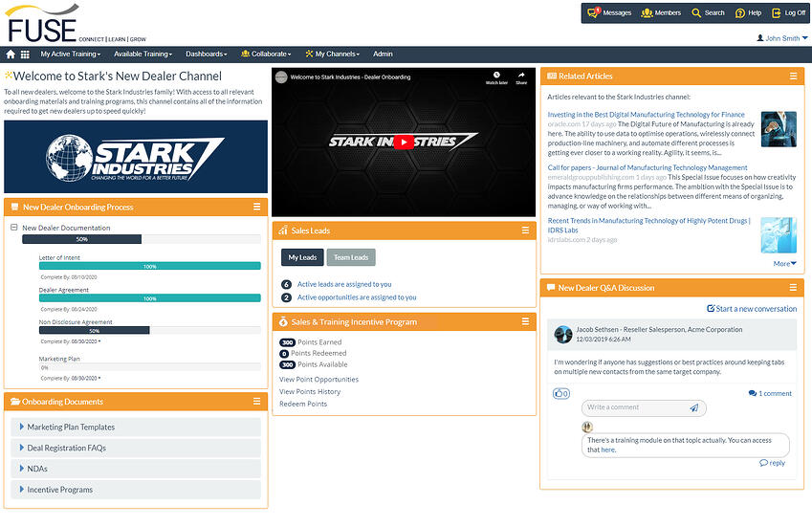Open Sales Leads panel hamburger menu
The image size is (812, 526).
pyautogui.click(x=525, y=230)
